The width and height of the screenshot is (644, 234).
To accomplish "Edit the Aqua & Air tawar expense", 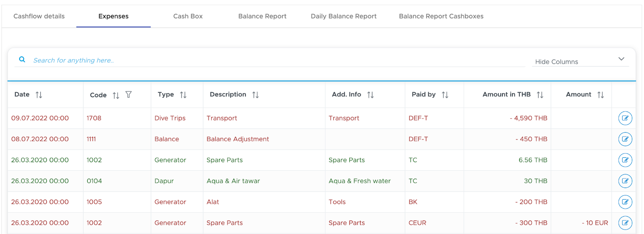I will tap(625, 181).
